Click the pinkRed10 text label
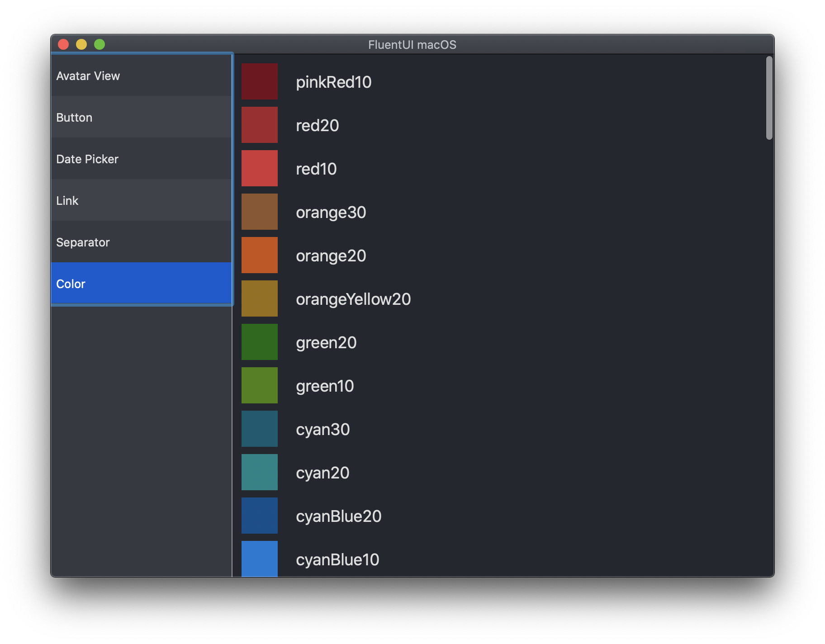This screenshot has height=644, width=825. pos(333,82)
